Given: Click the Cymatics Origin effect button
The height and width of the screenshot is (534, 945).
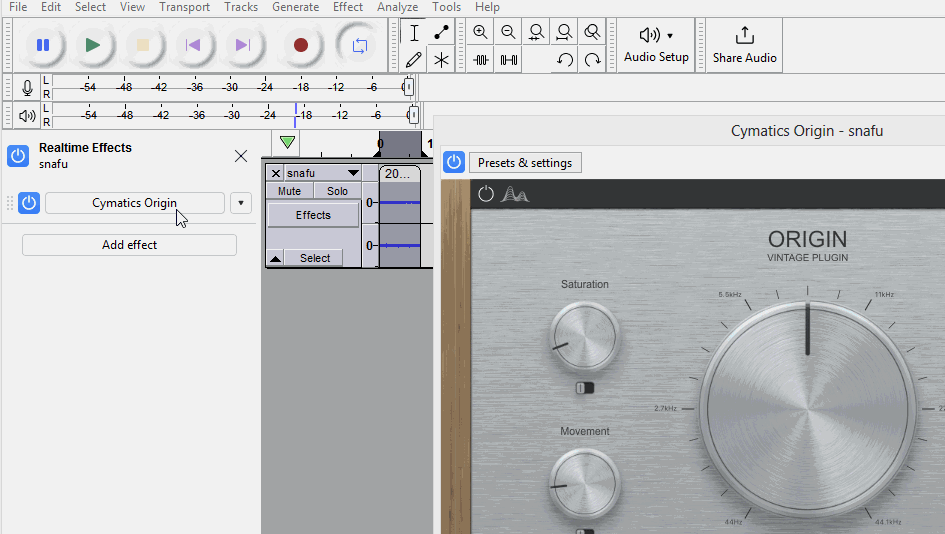Looking at the screenshot, I should pos(134,203).
